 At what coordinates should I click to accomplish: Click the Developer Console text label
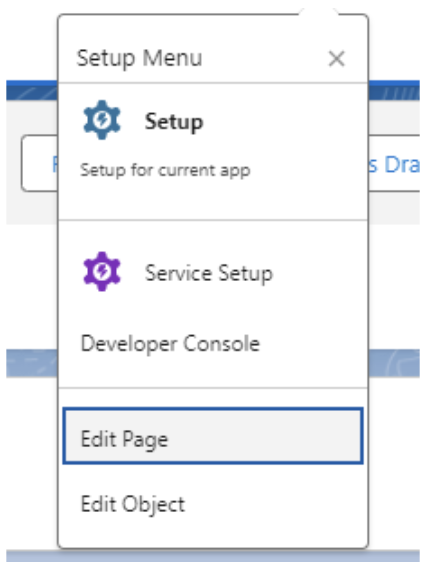170,344
